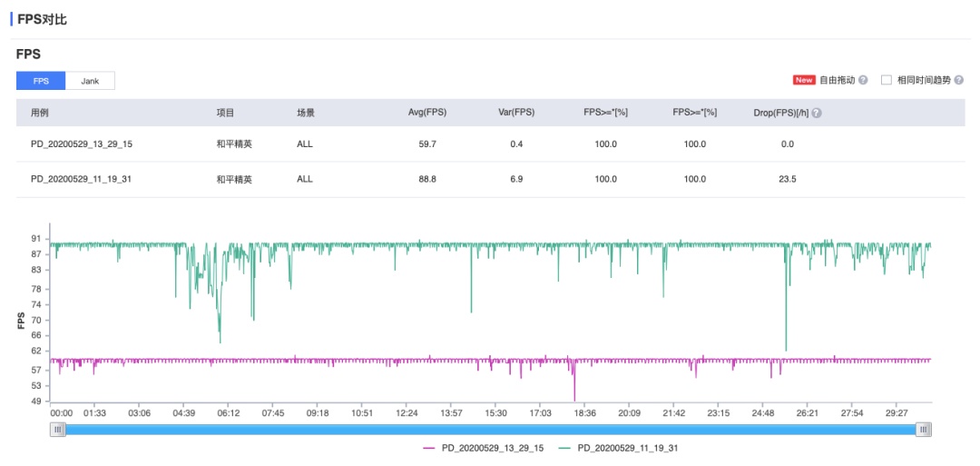Open help icon beside Drop(FPS)[/h] header
Viewport: 980px width, 466px height.
coord(817,114)
